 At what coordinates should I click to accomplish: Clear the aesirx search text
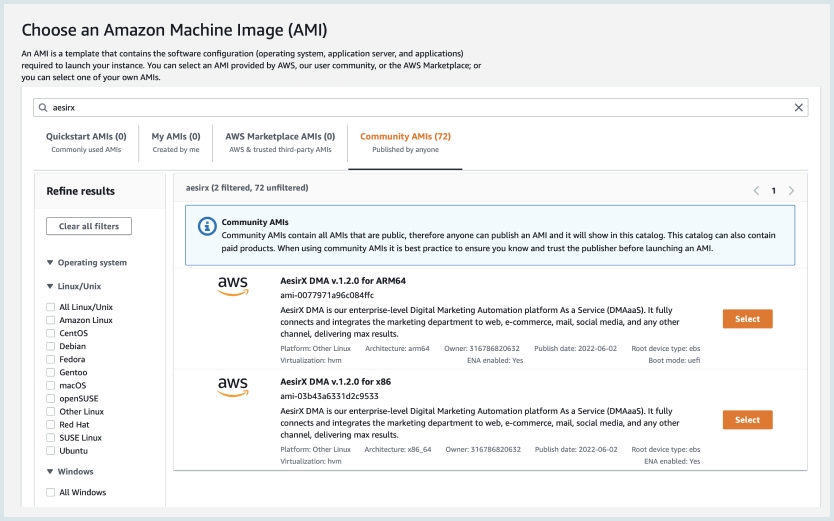798,107
